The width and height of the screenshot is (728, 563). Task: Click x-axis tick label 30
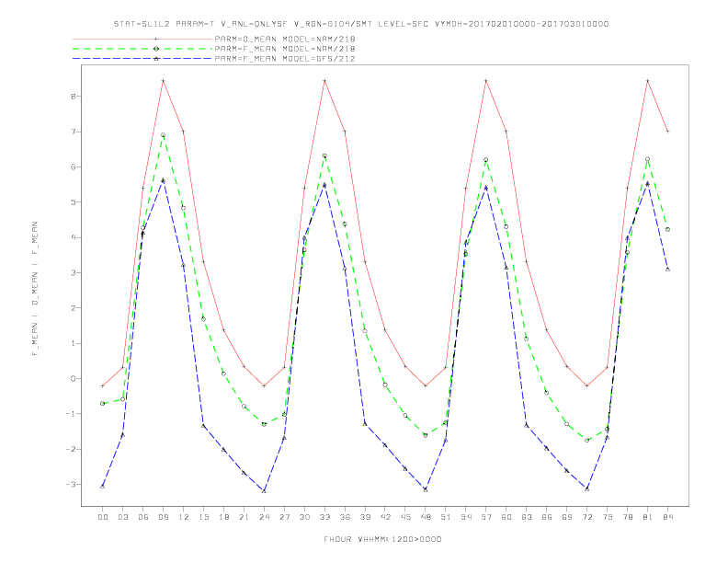(304, 517)
